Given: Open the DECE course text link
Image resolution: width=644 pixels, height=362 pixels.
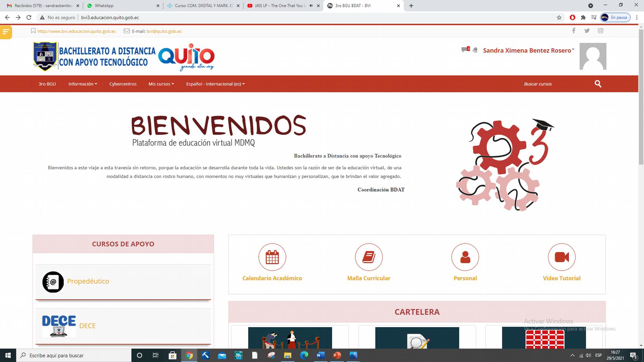Looking at the screenshot, I should click(x=87, y=326).
